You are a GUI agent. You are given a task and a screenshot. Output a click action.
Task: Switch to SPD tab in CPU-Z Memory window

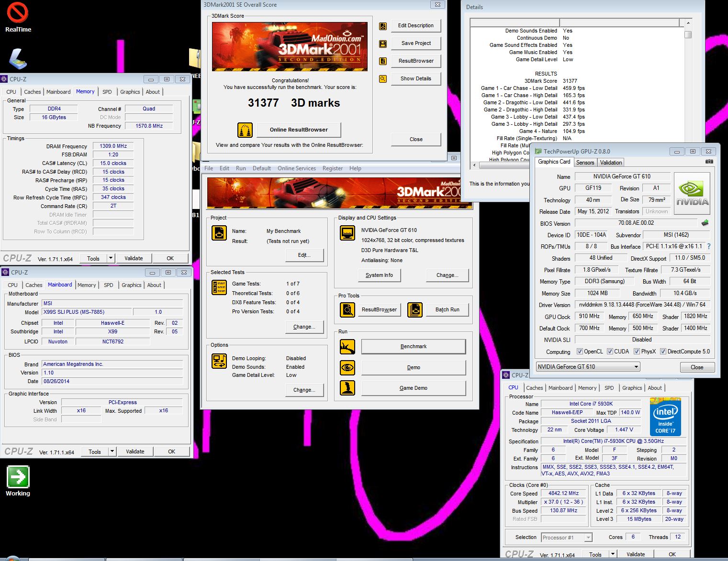[x=107, y=92]
